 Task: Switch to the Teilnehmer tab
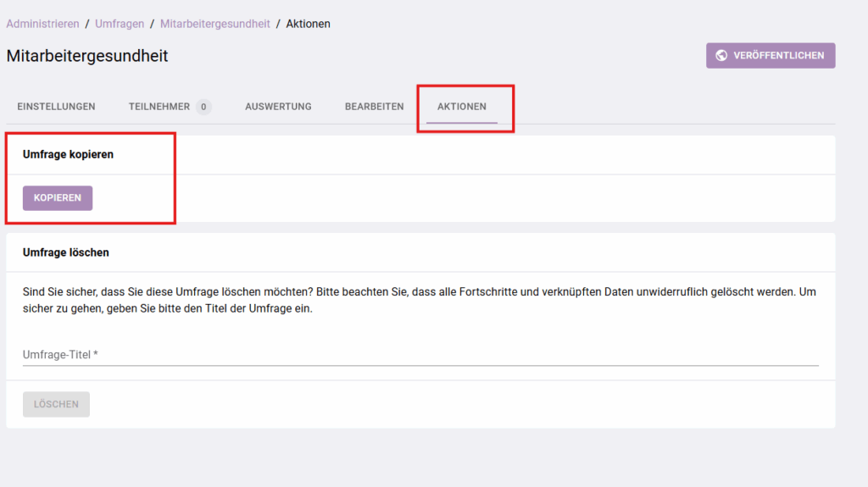pos(159,107)
